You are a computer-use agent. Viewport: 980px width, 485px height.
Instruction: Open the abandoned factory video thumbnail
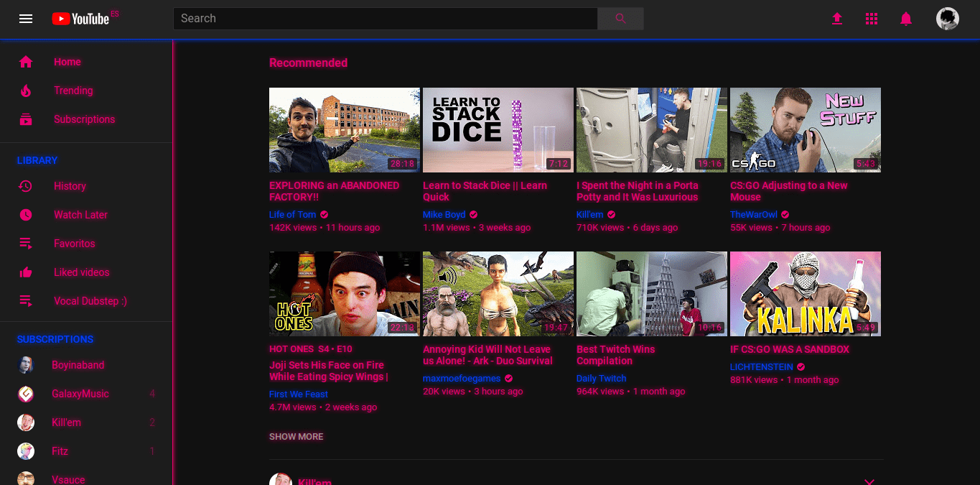coord(345,130)
